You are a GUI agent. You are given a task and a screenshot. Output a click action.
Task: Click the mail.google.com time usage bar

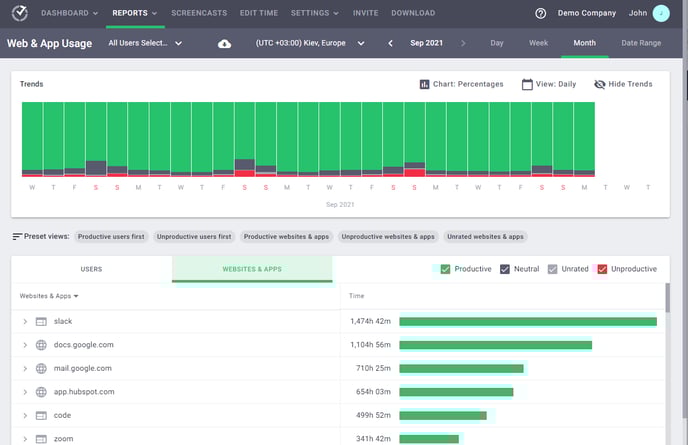click(461, 369)
